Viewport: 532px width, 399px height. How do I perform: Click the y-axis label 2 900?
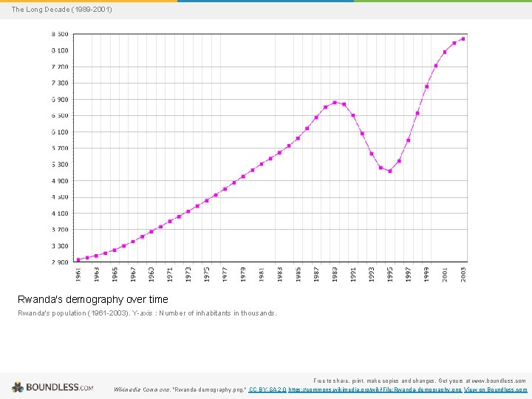tap(60, 262)
